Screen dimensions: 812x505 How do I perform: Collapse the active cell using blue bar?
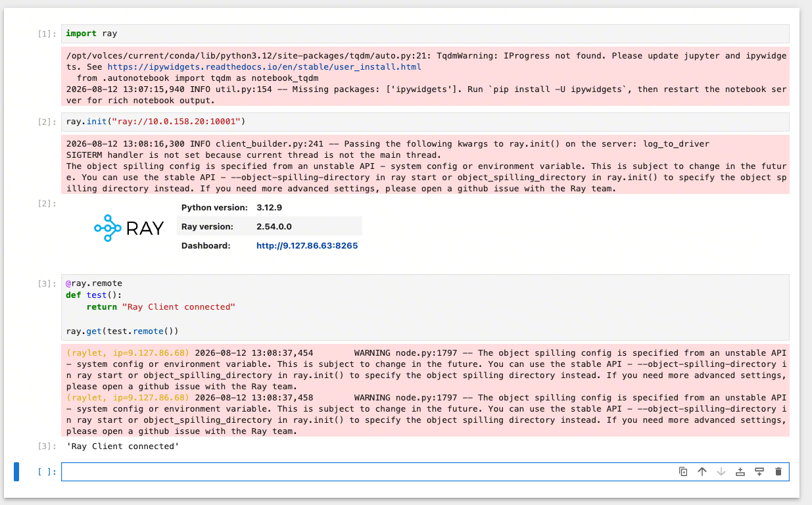click(16, 471)
